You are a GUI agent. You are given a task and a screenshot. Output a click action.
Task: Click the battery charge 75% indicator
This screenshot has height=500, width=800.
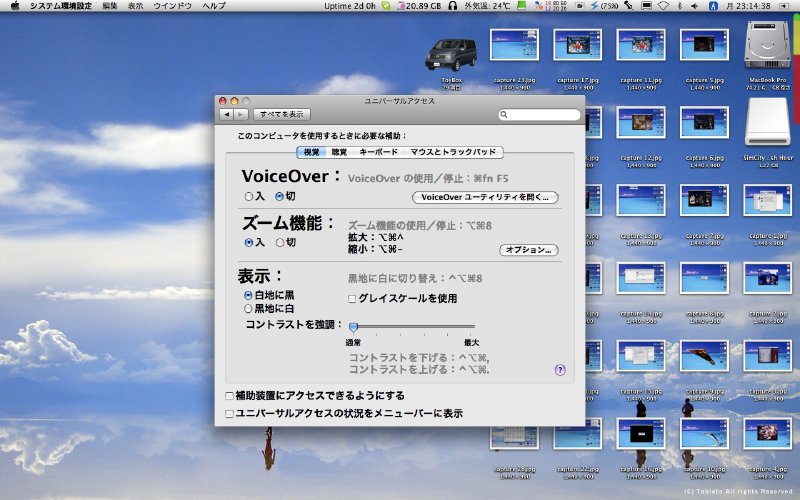[604, 6]
